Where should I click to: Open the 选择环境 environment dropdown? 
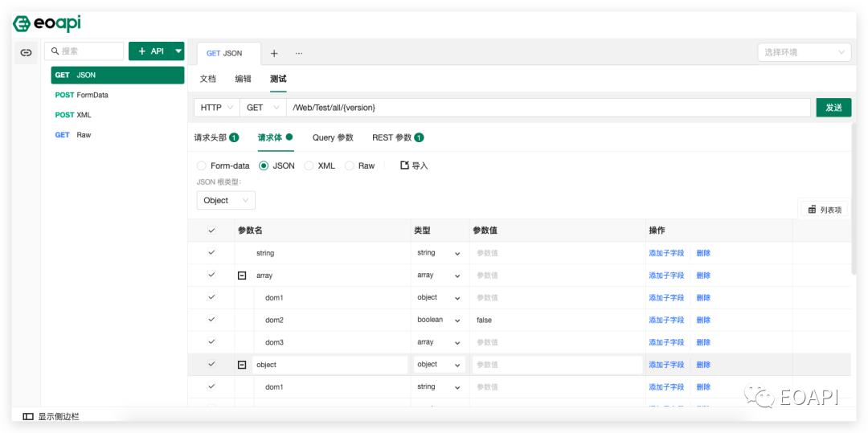tap(805, 52)
